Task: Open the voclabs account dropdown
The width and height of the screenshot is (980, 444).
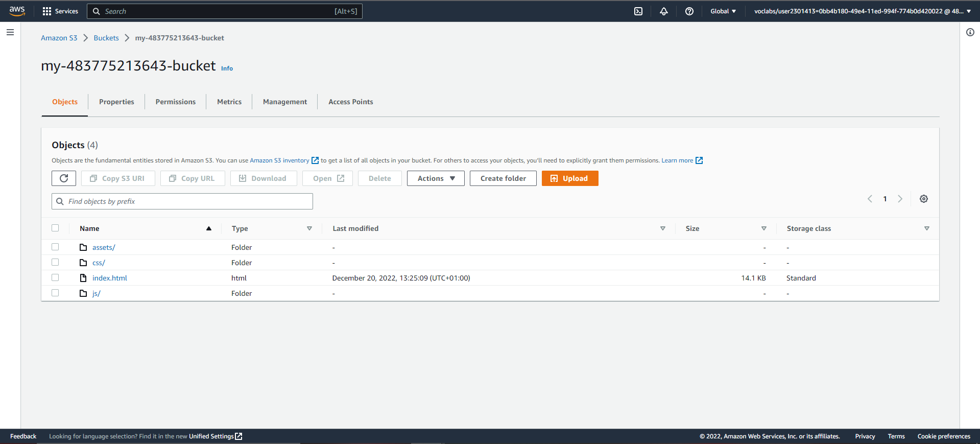Action: point(863,11)
